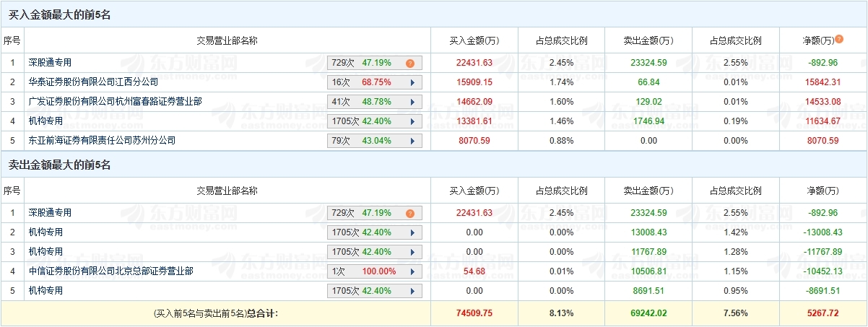This screenshot has width=868, height=327.
Task: Click help icon beside first 净额(万) header
Action: point(839,39)
